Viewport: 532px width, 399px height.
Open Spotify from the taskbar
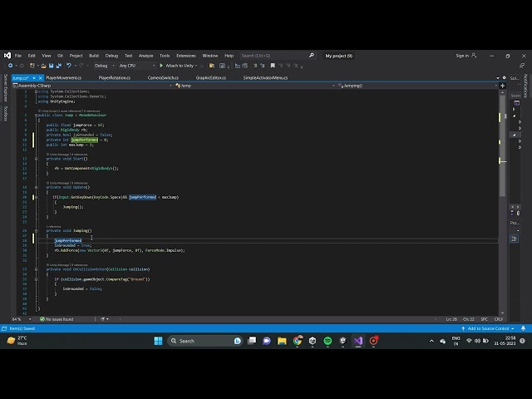point(328,341)
